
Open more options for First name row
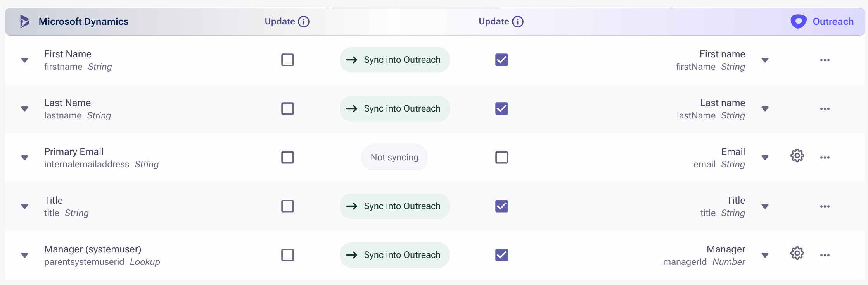825,60
